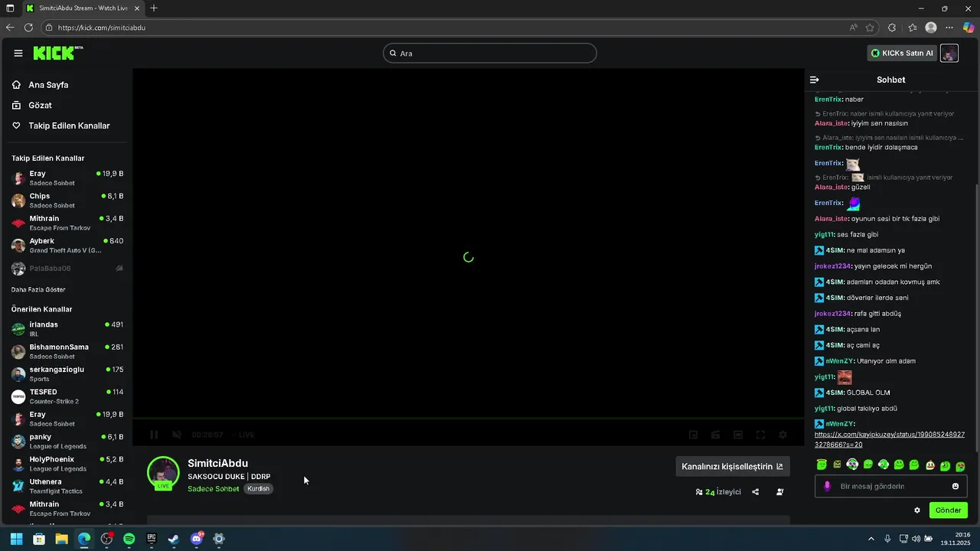Open panky League of Legends channel
This screenshot has height=551, width=980.
click(67, 441)
